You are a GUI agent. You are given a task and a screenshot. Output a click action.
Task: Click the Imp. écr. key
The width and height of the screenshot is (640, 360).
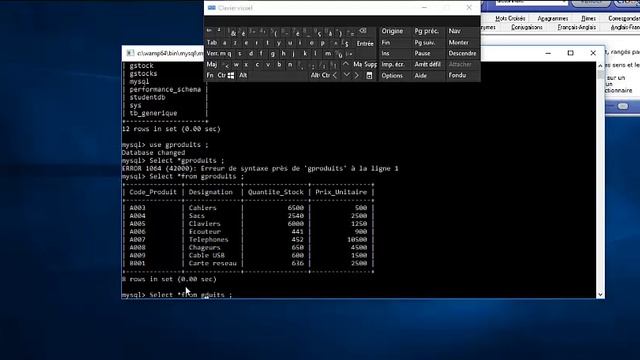pos(393,64)
